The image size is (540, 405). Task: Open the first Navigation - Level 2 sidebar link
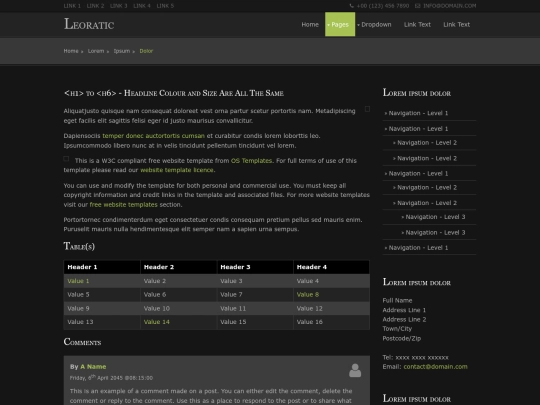[427, 143]
